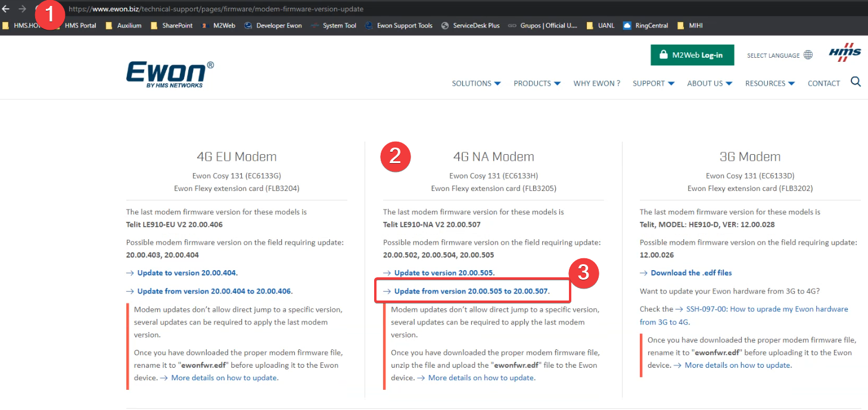Click the 12.00.026 version text

tap(657, 255)
